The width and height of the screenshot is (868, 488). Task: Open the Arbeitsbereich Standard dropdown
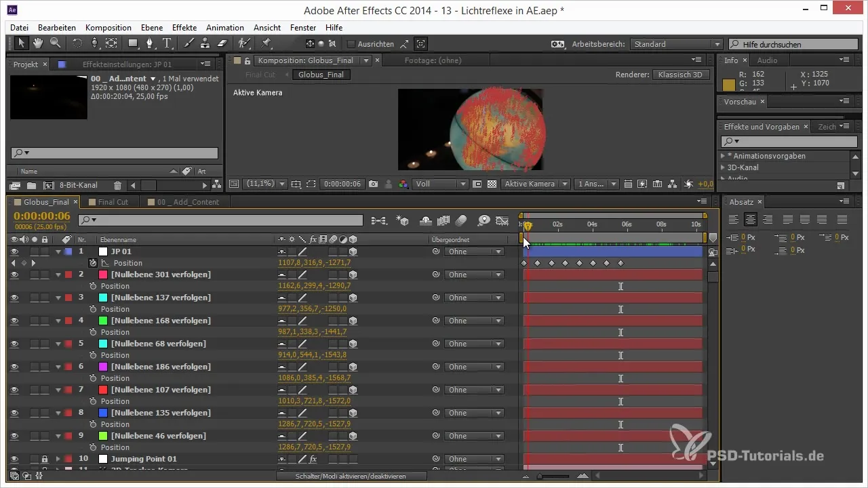tap(676, 44)
